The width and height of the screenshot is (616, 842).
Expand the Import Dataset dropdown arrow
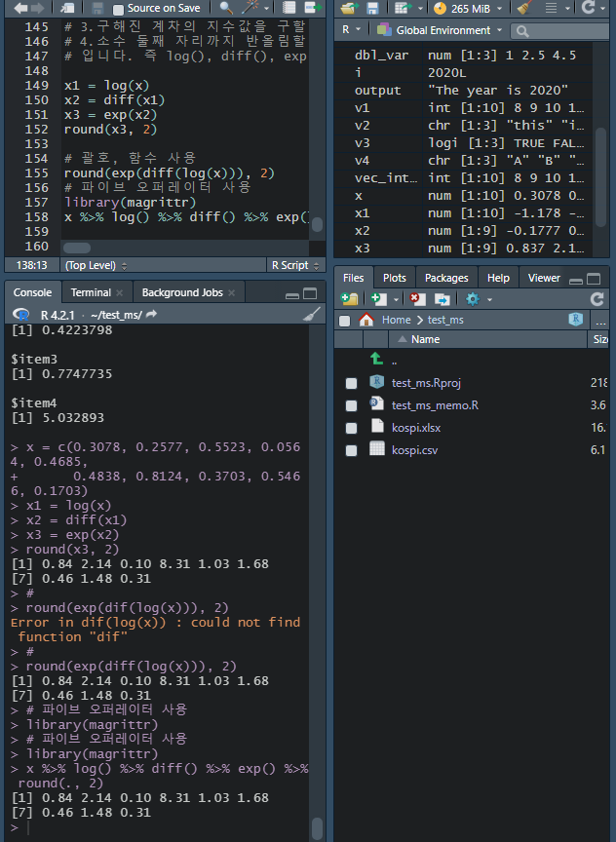(x=420, y=9)
